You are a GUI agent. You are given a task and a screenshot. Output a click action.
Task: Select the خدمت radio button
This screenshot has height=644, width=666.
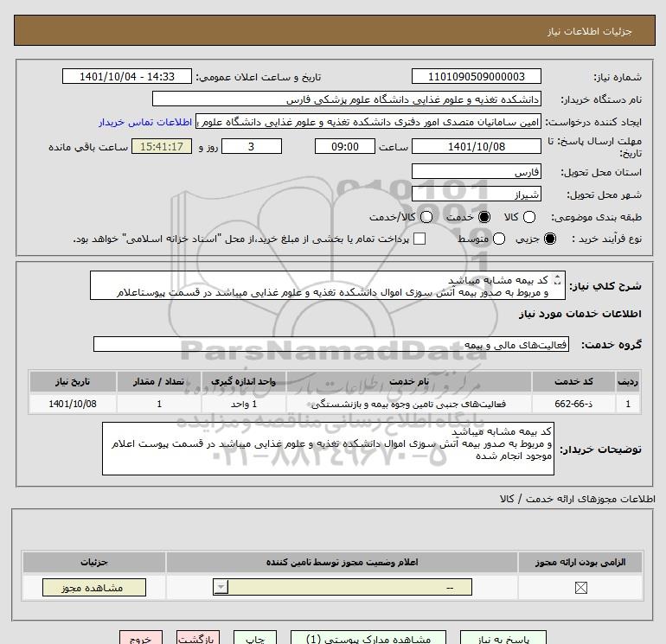[483, 217]
